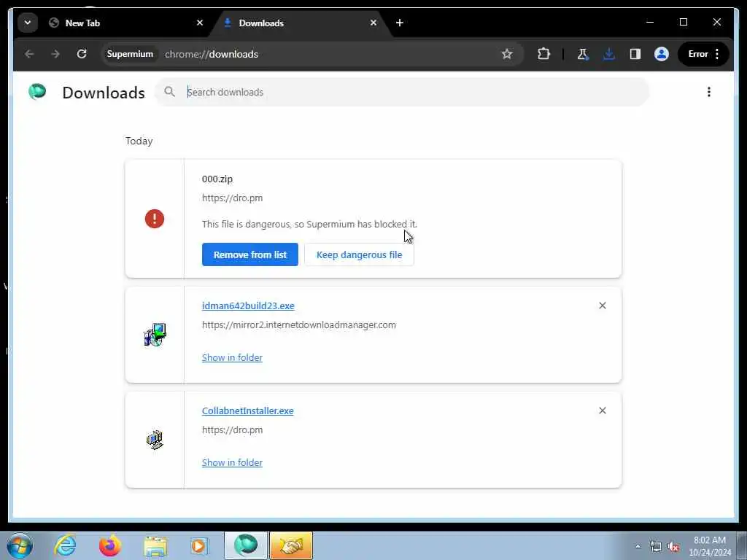Click the red danger warning icon
The image size is (747, 560).
(x=155, y=219)
